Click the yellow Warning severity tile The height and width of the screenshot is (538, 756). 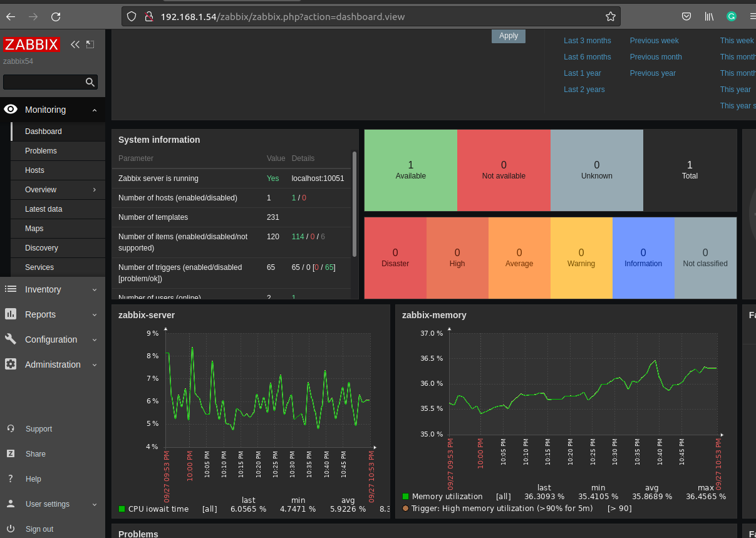pos(581,258)
